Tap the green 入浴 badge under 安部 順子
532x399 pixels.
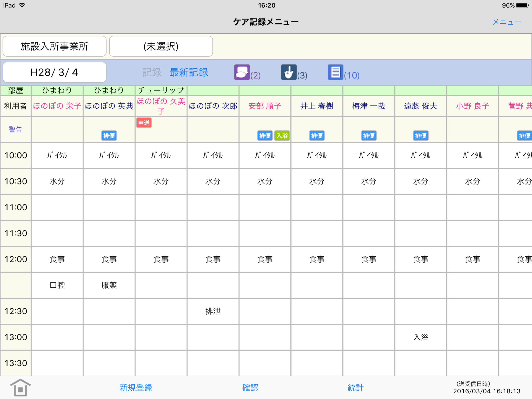pyautogui.click(x=282, y=136)
